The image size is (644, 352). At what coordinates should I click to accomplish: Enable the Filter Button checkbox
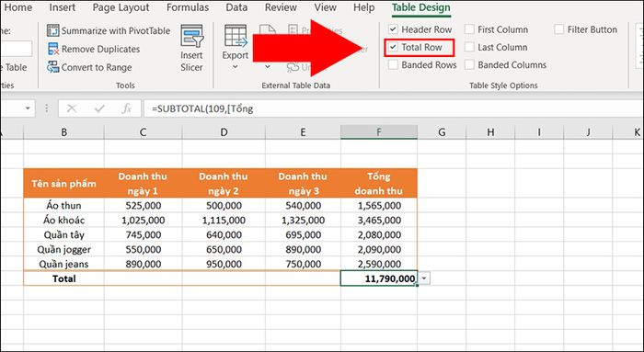[x=558, y=29]
